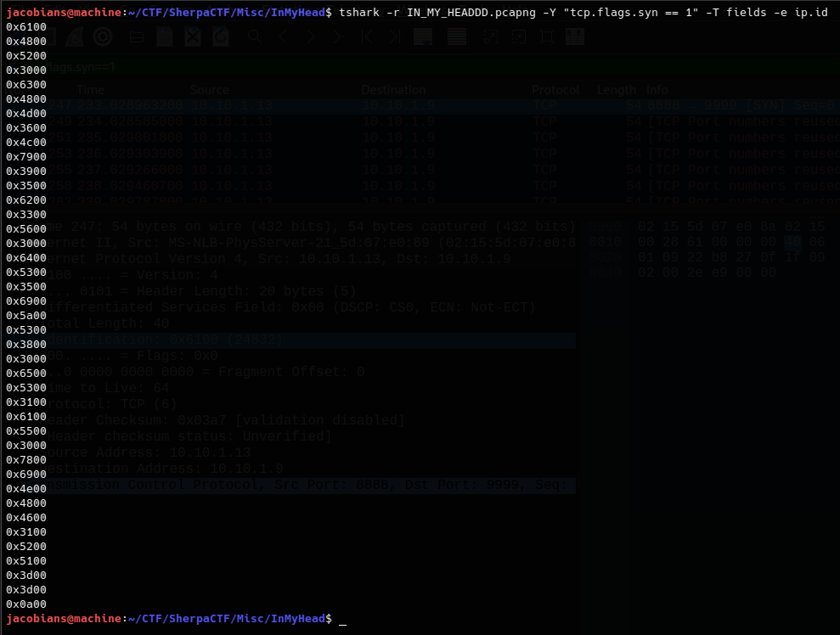This screenshot has height=635, width=840.
Task: Select packet row with time 233.028963200
Action: pos(442,105)
